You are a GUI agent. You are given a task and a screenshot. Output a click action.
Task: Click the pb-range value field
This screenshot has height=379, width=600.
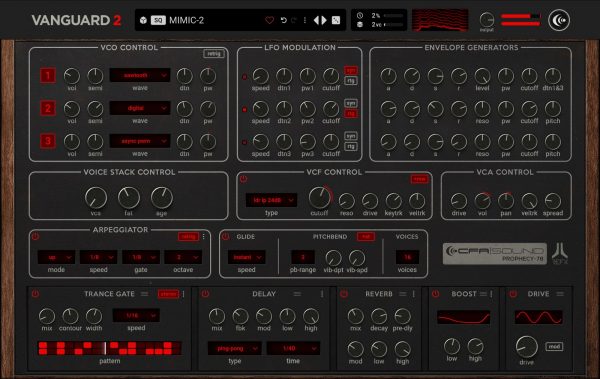pyautogui.click(x=303, y=257)
